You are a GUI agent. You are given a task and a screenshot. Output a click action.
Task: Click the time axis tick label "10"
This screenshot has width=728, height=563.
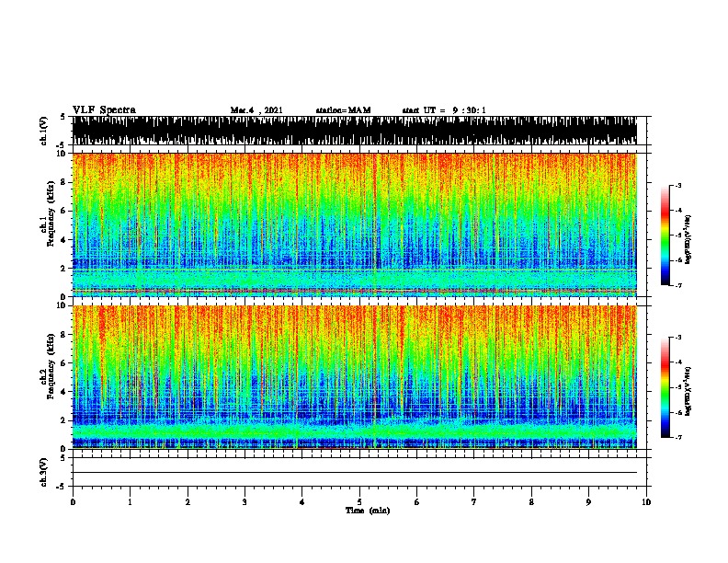pyautogui.click(x=646, y=501)
